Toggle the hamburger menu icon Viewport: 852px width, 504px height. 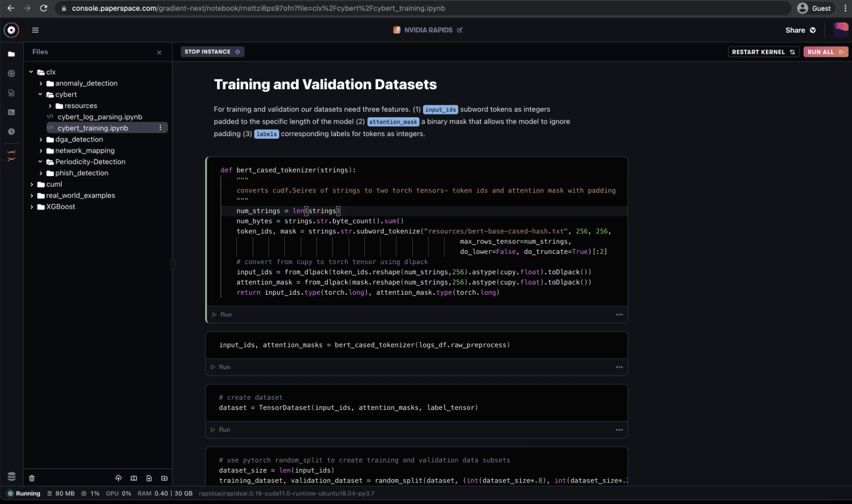(36, 30)
